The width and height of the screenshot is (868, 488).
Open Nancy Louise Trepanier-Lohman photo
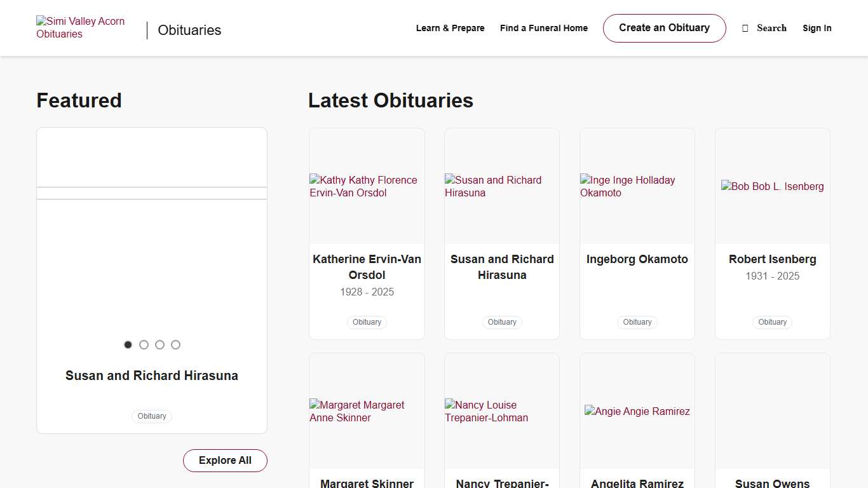click(501, 411)
